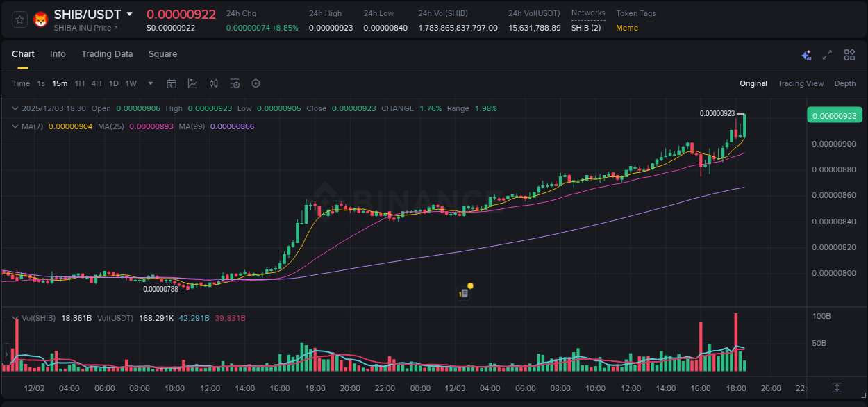Open the extra timeframes dropdown arrow

pos(150,83)
